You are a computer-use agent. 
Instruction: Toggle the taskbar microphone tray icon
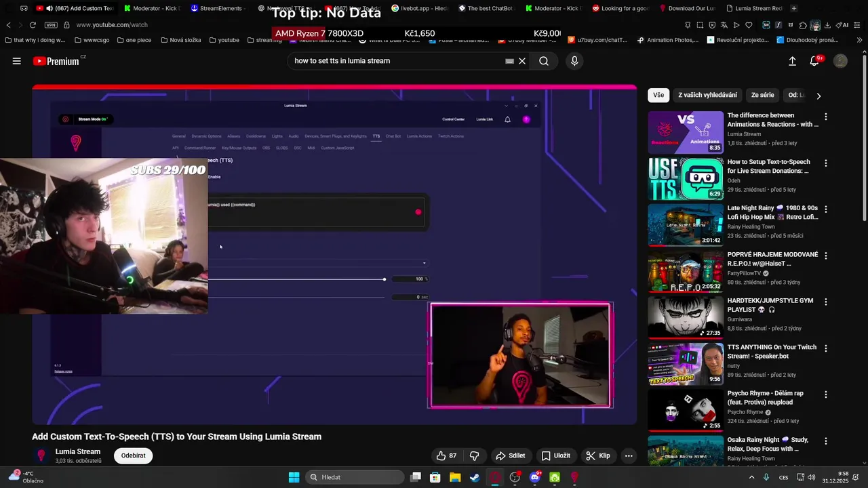[766, 477]
